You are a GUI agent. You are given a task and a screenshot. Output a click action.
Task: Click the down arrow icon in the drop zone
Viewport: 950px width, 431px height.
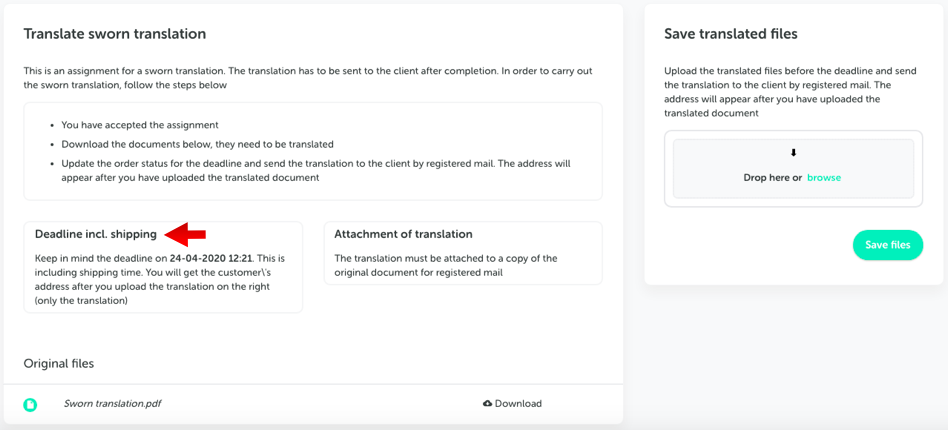pos(794,153)
